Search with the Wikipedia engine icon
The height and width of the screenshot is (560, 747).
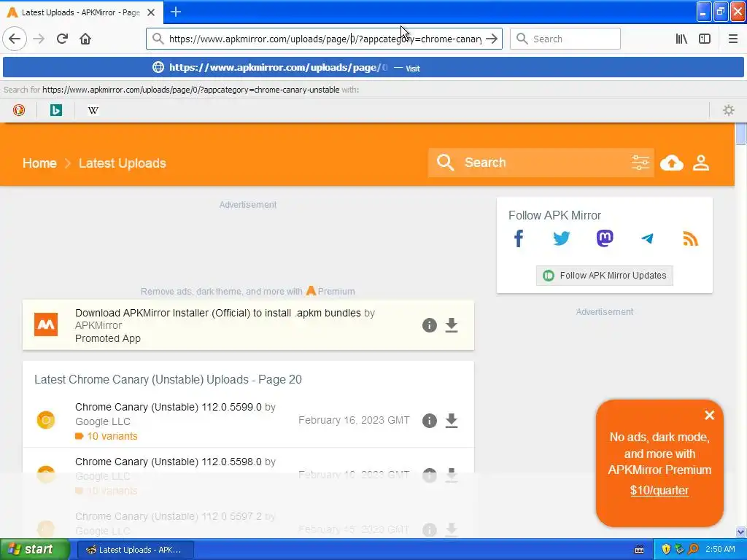tap(93, 111)
